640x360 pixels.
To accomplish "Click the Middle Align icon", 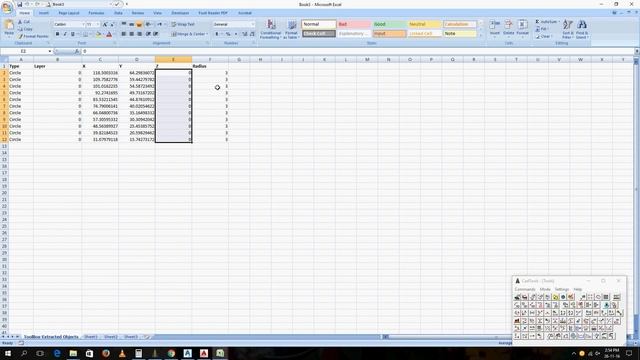I will pos(131,24).
